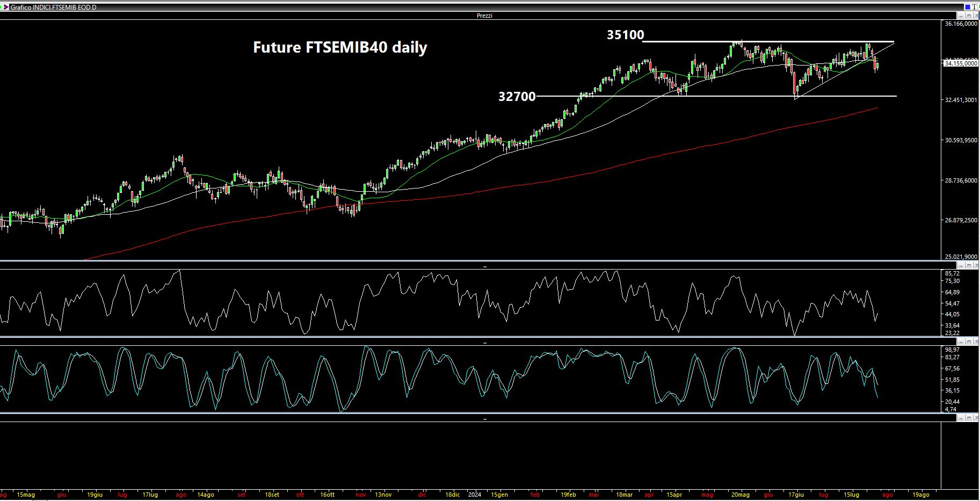
Task: Click the 32.451,3001 price axis label
Action: [961, 100]
